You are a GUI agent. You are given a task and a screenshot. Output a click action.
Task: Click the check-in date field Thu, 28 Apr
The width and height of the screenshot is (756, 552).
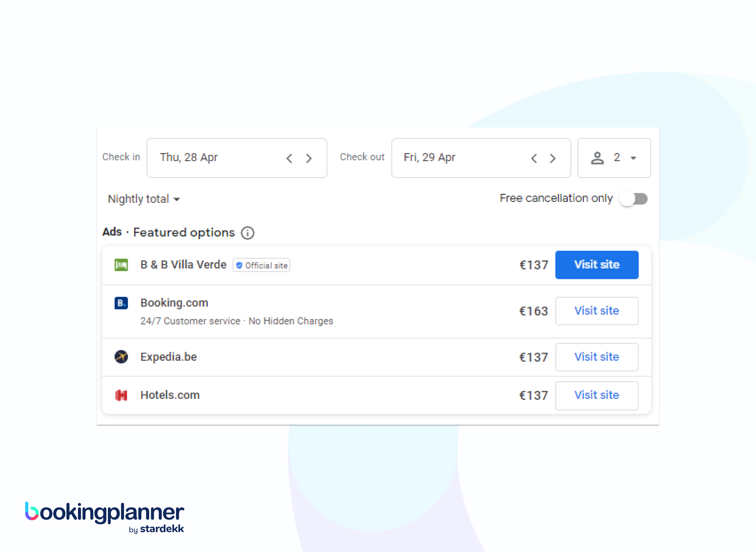pos(237,158)
